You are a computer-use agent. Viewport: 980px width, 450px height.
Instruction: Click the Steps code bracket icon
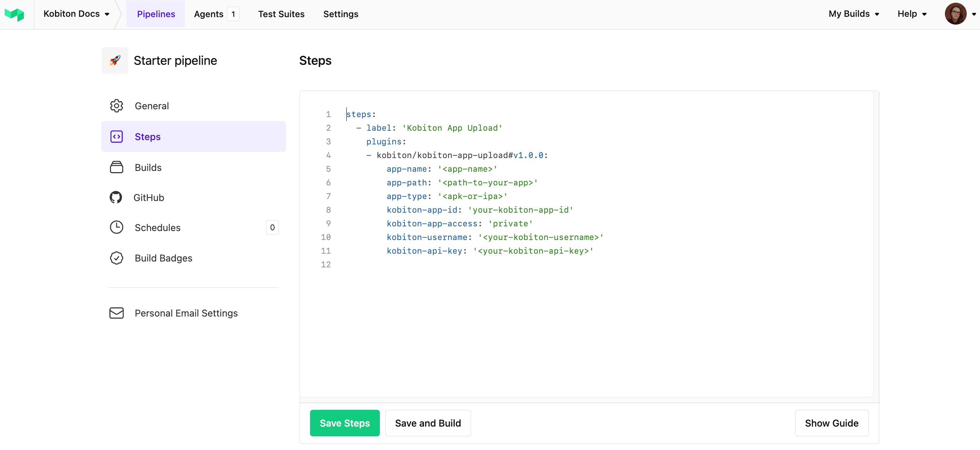pos(117,137)
